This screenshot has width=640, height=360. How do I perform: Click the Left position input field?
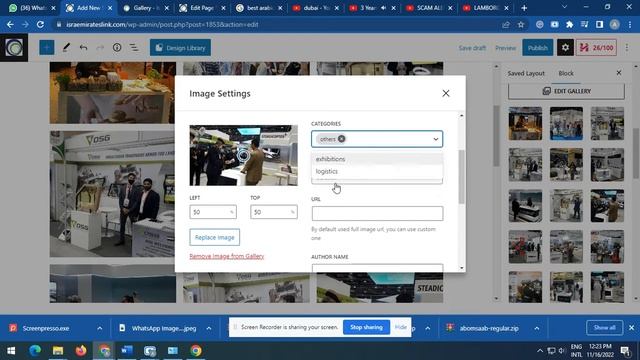point(213,212)
